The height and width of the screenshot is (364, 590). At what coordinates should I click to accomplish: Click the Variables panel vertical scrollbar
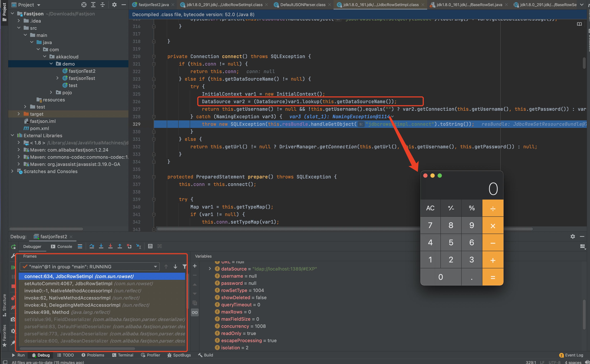click(584, 314)
